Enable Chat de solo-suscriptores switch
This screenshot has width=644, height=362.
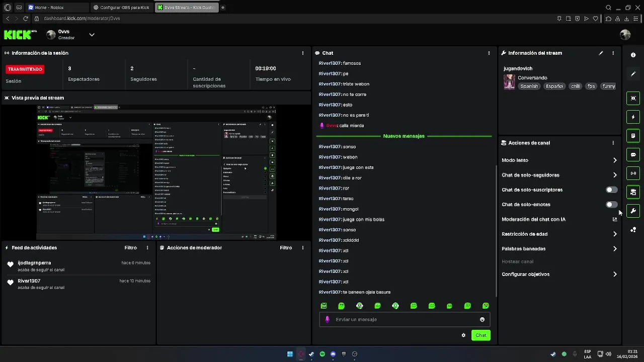[x=611, y=190]
